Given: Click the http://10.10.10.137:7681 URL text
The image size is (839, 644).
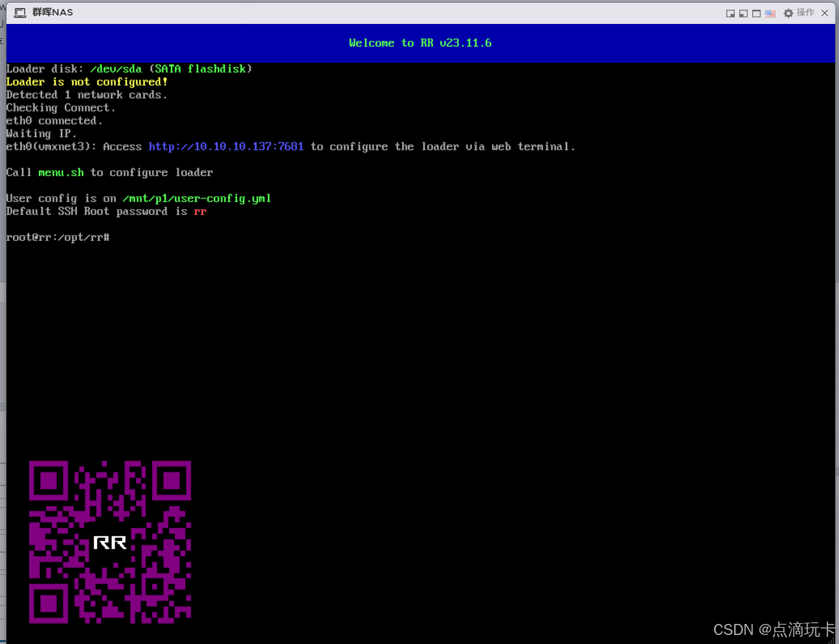Looking at the screenshot, I should (226, 147).
